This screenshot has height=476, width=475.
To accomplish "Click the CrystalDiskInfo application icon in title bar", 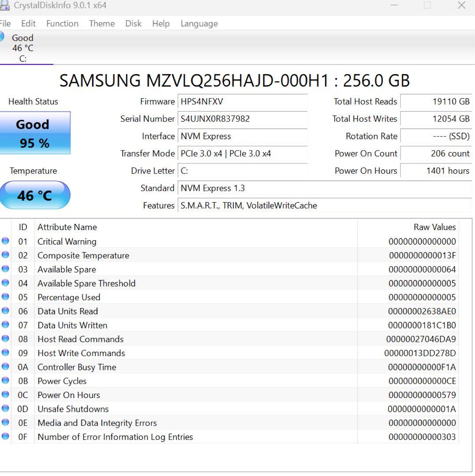I will [x=5, y=5].
